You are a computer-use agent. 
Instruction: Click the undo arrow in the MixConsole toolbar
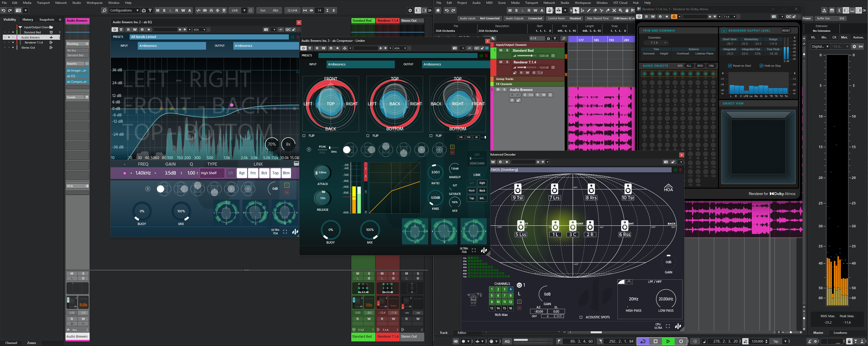(3, 10)
